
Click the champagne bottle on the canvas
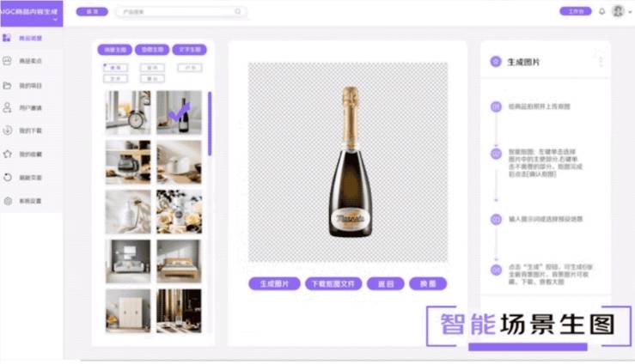tap(351, 161)
